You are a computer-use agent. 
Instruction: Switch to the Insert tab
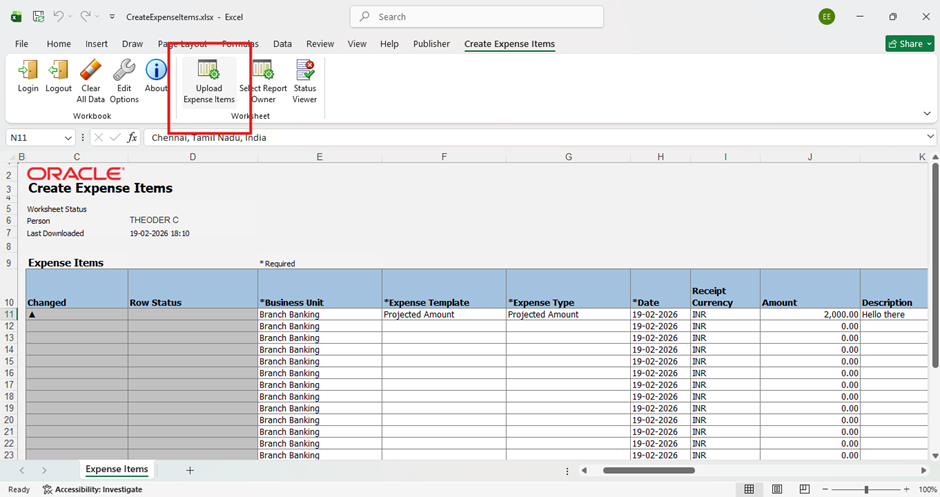click(x=96, y=44)
